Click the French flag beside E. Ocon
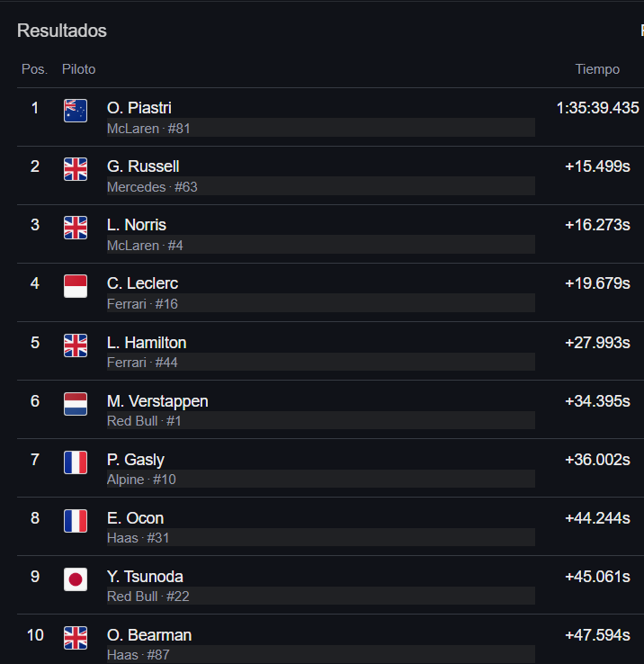This screenshot has width=644, height=664. pyautogui.click(x=76, y=520)
